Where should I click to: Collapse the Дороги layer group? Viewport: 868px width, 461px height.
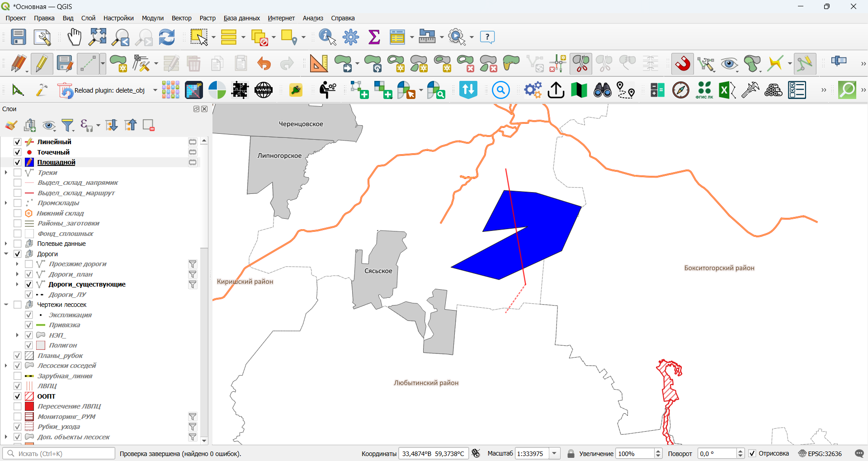point(6,254)
